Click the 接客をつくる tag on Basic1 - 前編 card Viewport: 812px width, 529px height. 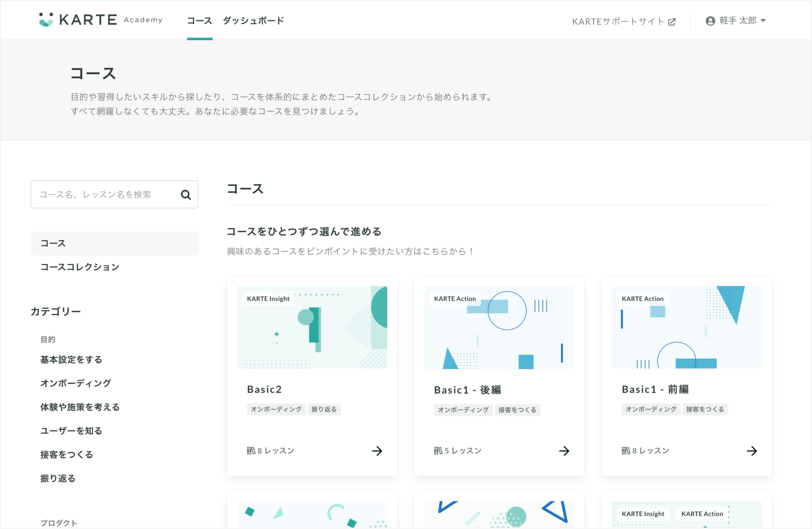[705, 410]
